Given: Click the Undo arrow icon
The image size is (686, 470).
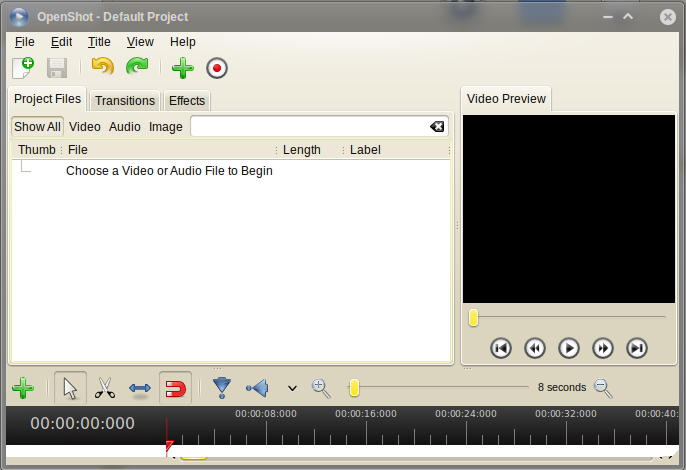Looking at the screenshot, I should (102, 68).
